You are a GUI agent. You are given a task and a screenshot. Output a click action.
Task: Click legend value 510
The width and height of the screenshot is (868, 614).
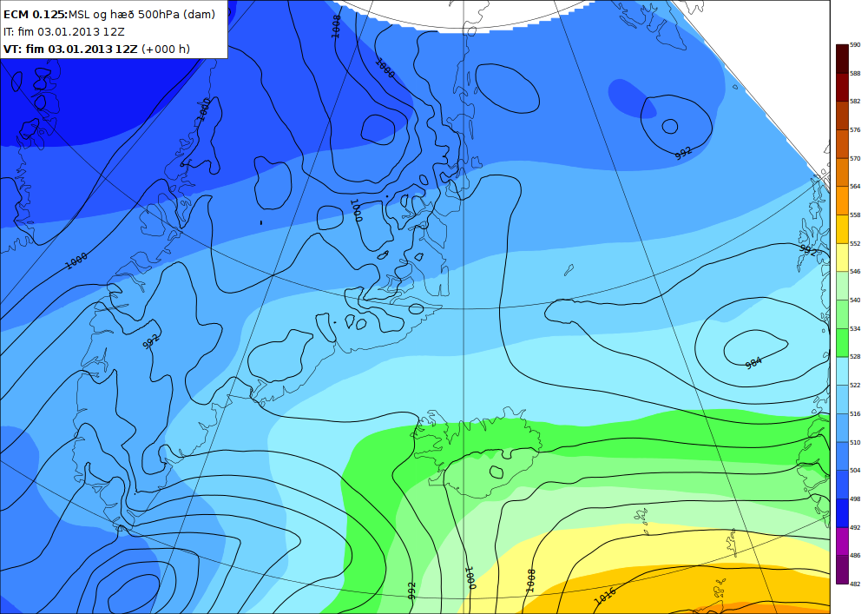coord(855,442)
